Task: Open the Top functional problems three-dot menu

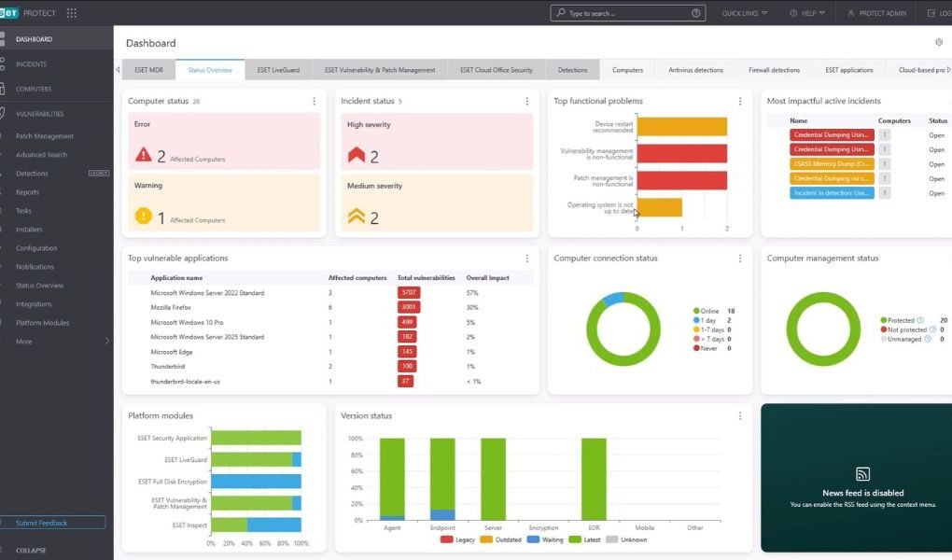Action: 740,101
